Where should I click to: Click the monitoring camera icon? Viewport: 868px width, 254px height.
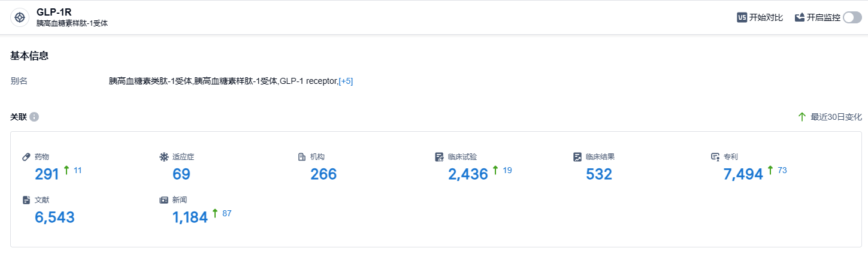799,18
